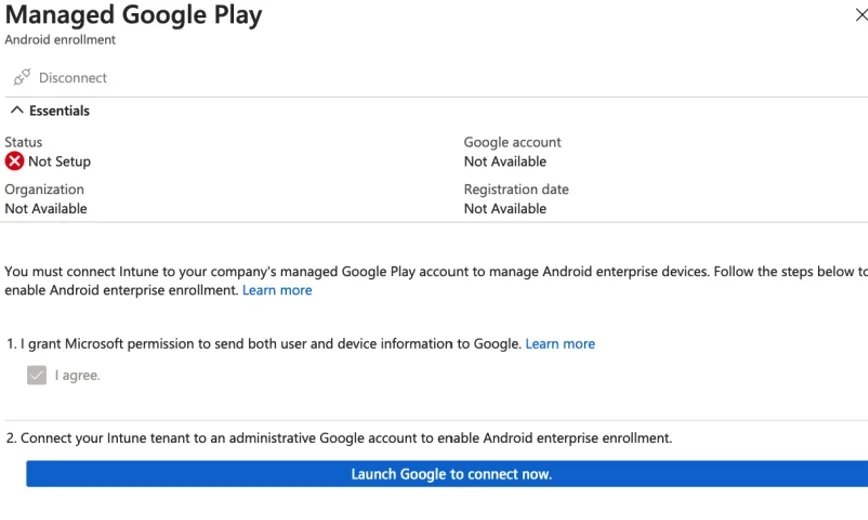Select the Disconnect command label

coord(73,78)
